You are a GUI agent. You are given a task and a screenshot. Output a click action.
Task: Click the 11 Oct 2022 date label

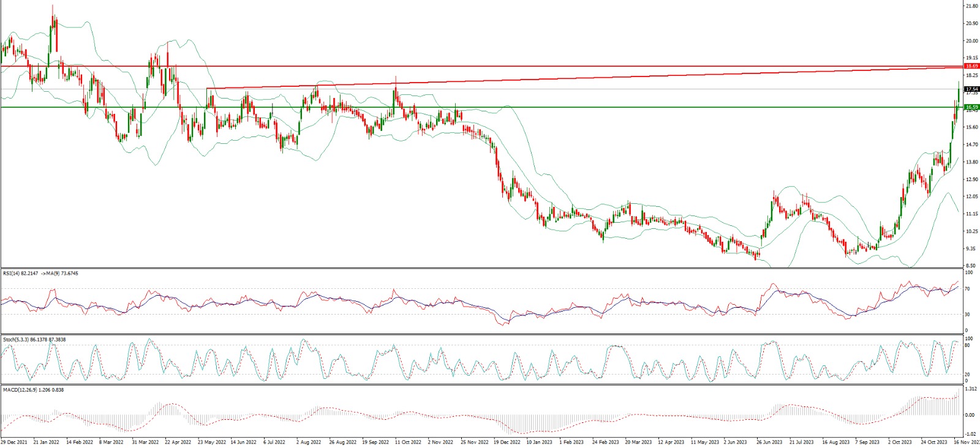408,442
